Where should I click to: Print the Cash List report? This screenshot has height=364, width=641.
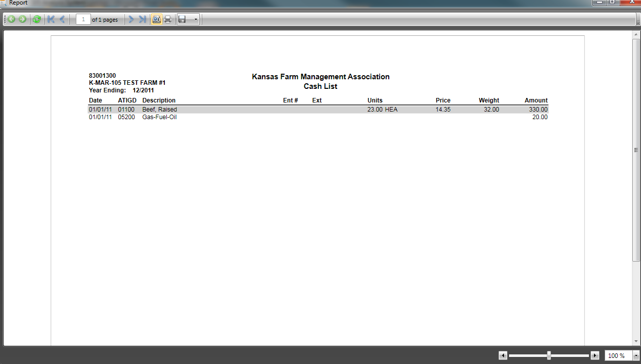click(168, 19)
